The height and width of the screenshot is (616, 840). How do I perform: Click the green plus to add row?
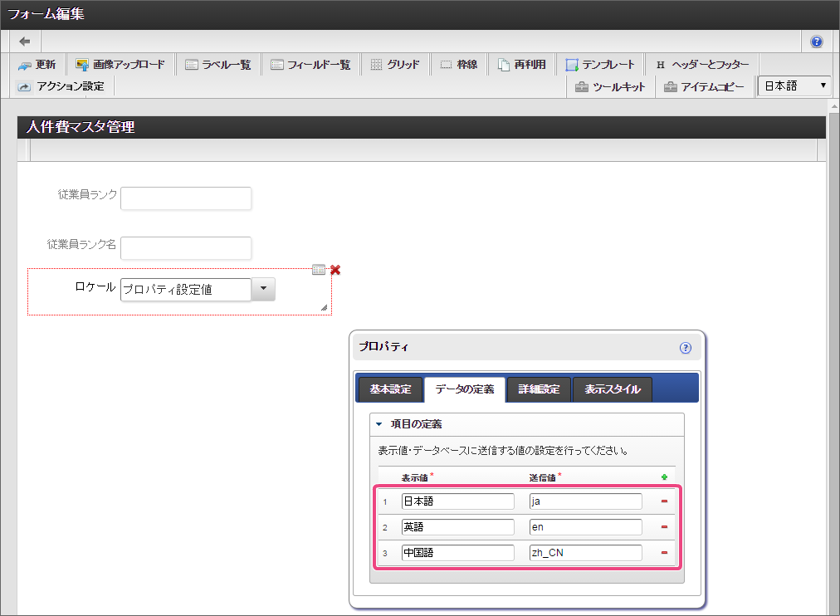[x=664, y=477]
